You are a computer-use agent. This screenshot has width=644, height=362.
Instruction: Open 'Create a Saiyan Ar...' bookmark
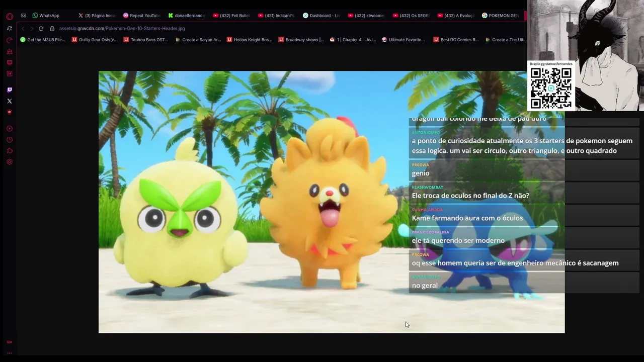[198, 40]
